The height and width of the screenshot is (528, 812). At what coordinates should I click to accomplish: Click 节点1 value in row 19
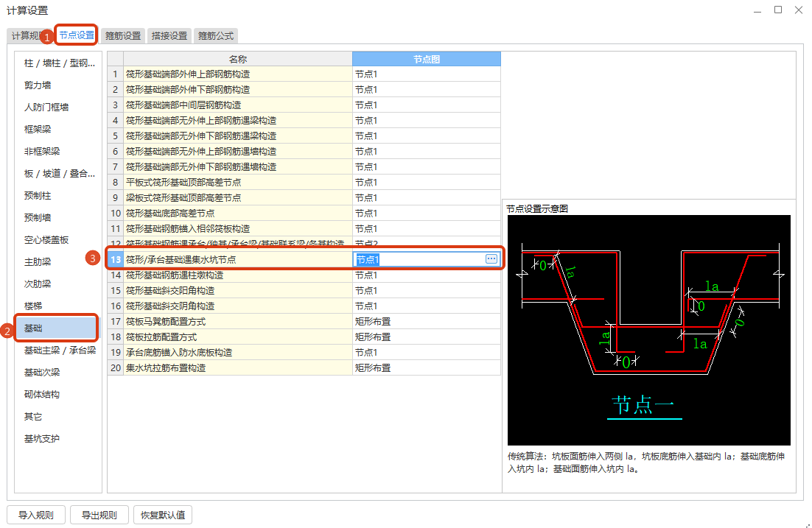pyautogui.click(x=426, y=353)
